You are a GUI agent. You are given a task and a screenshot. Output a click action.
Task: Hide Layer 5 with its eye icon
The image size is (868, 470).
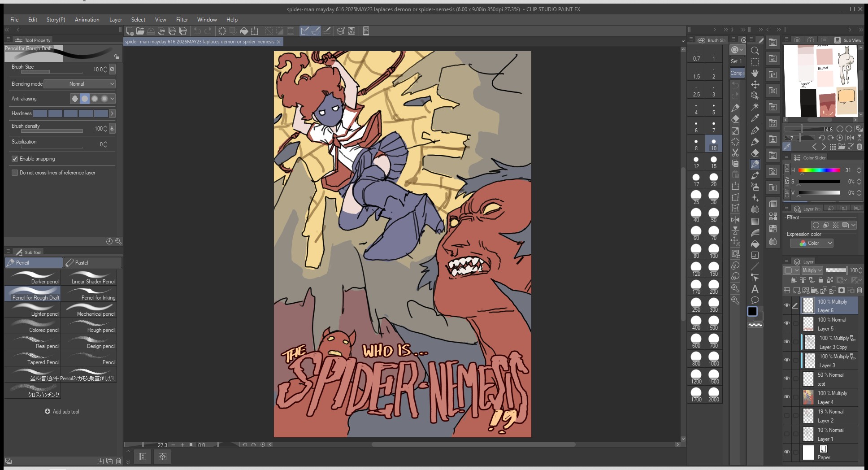click(x=787, y=323)
